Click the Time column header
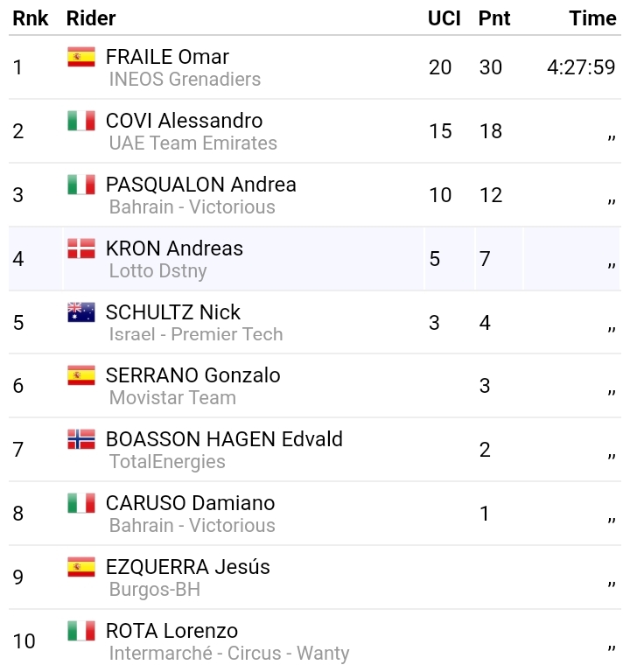The height and width of the screenshot is (672, 630). [x=592, y=18]
